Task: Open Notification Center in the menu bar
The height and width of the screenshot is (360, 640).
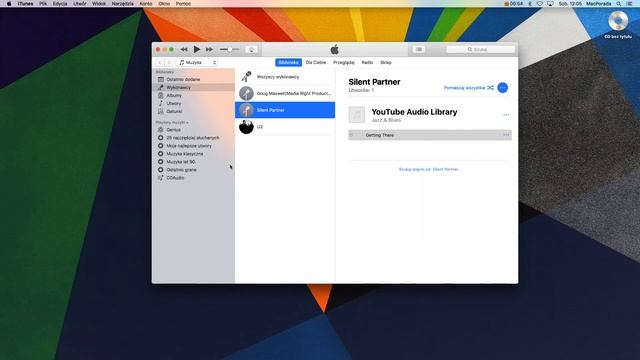Action: pos(629,4)
